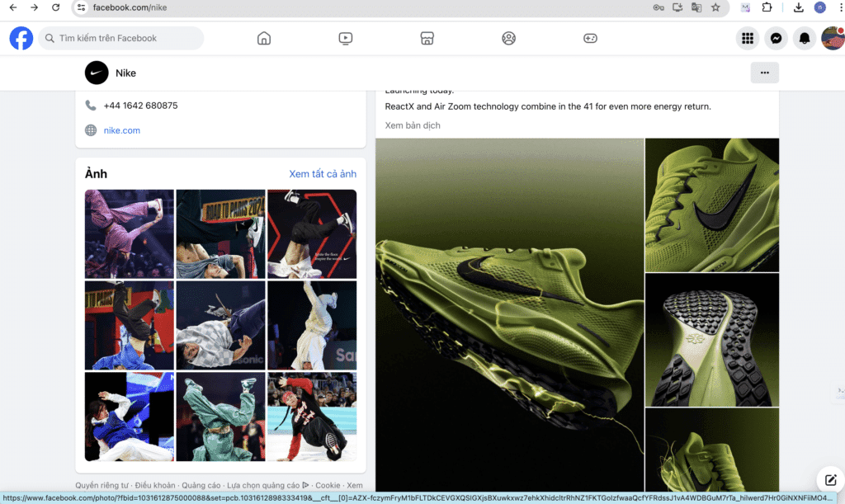Open the female dancer in blue top photo
845x504 pixels.
click(130, 417)
